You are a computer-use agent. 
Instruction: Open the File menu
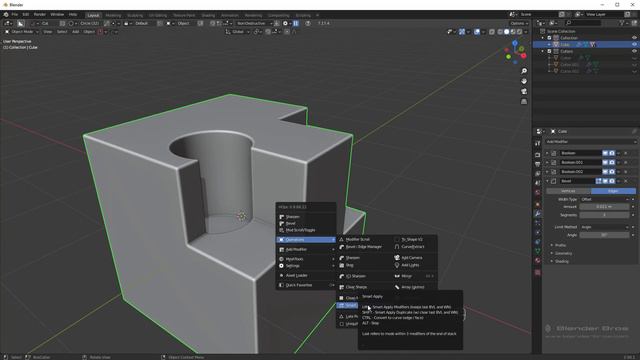tap(14, 14)
